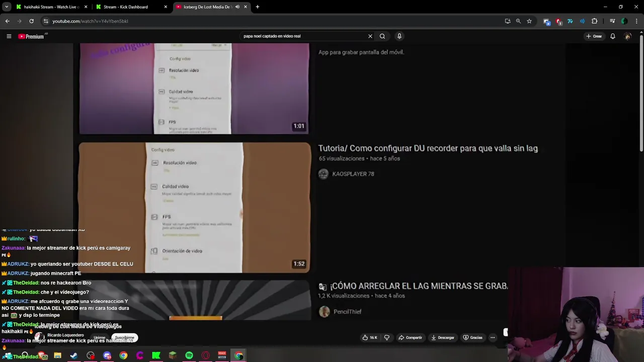Open more actions three-dot button
This screenshot has height=362, width=644.
493,337
